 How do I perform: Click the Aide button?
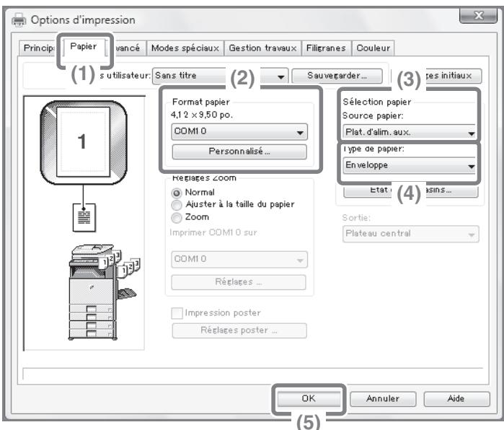[x=456, y=399]
